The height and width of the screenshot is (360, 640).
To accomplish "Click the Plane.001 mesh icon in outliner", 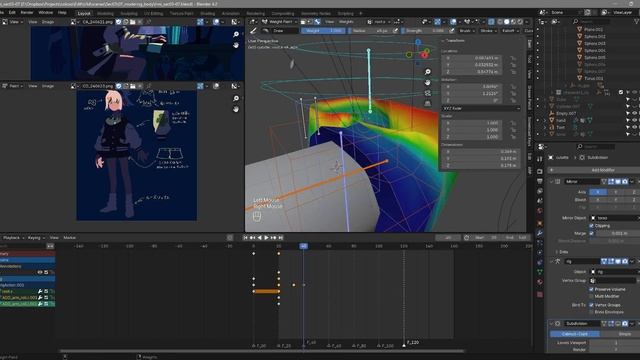I will pyautogui.click(x=579, y=29).
